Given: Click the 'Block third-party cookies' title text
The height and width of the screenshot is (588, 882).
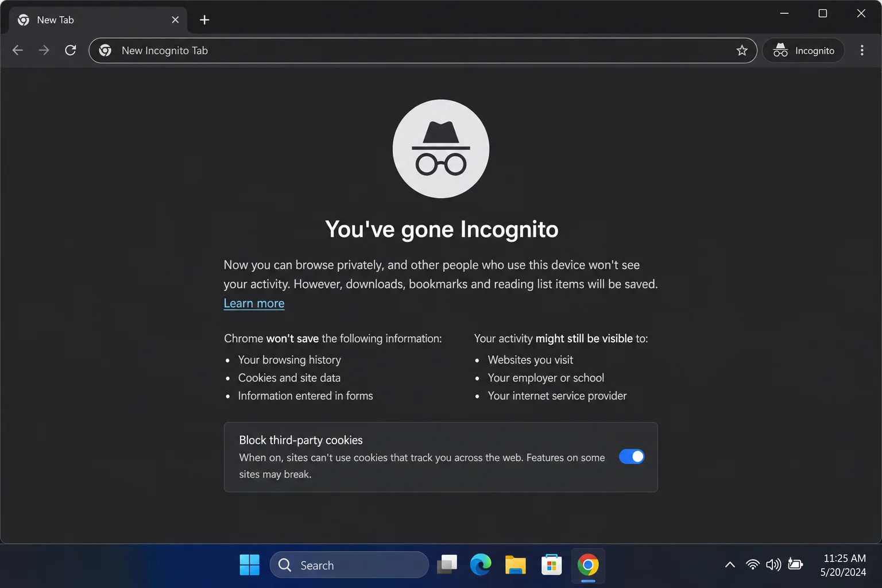Looking at the screenshot, I should tap(301, 440).
